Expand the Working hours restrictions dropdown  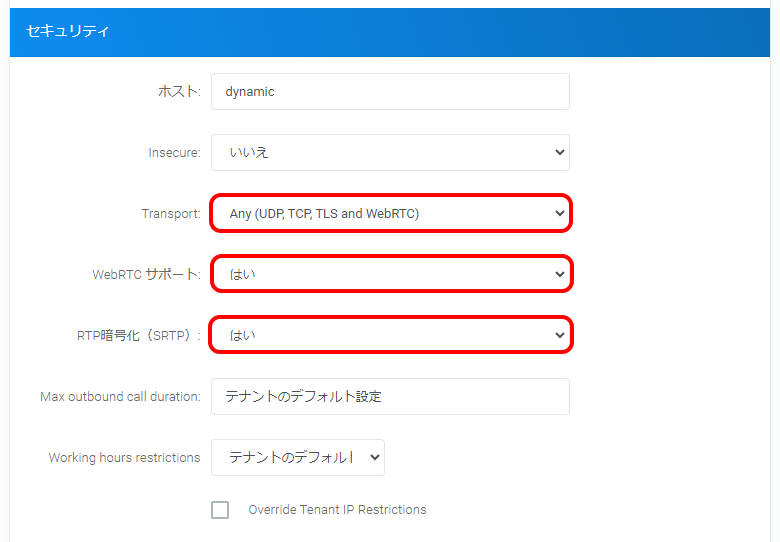point(297,457)
